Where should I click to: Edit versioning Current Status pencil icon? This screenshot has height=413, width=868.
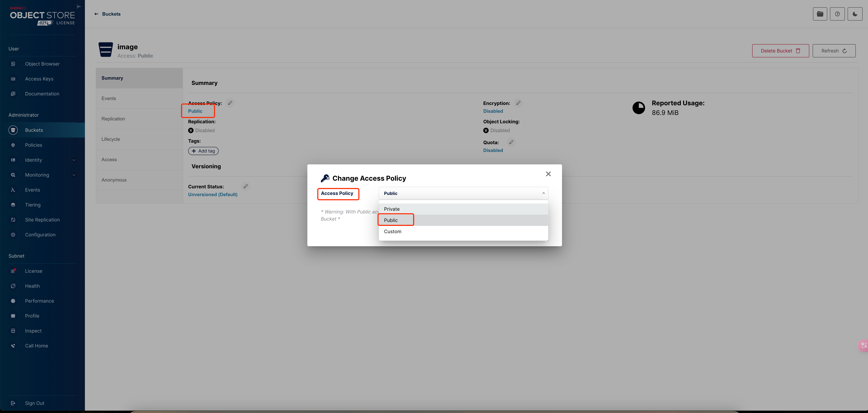246,186
